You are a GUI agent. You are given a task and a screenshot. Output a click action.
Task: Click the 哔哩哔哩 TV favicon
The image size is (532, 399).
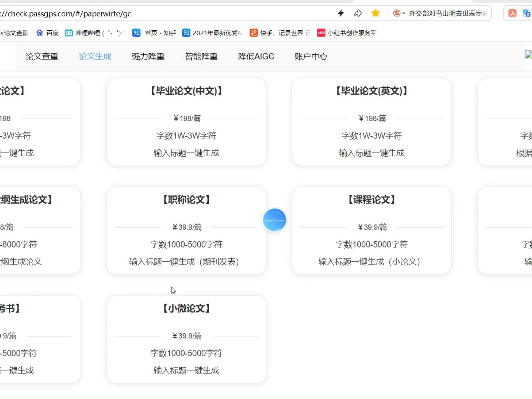(69, 33)
